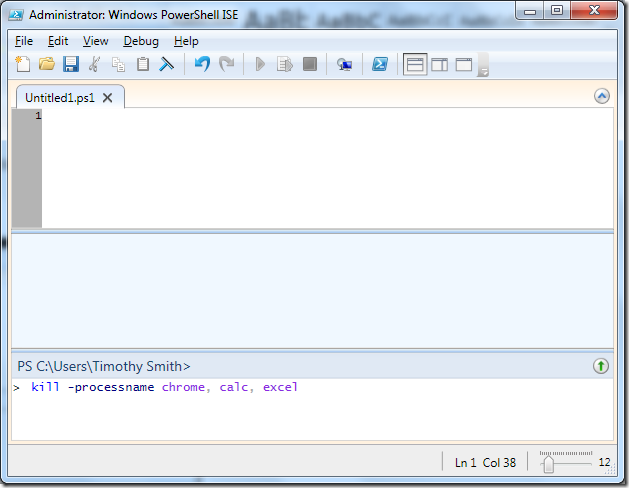Open a script using the folder icon
The width and height of the screenshot is (629, 488).
click(47, 64)
